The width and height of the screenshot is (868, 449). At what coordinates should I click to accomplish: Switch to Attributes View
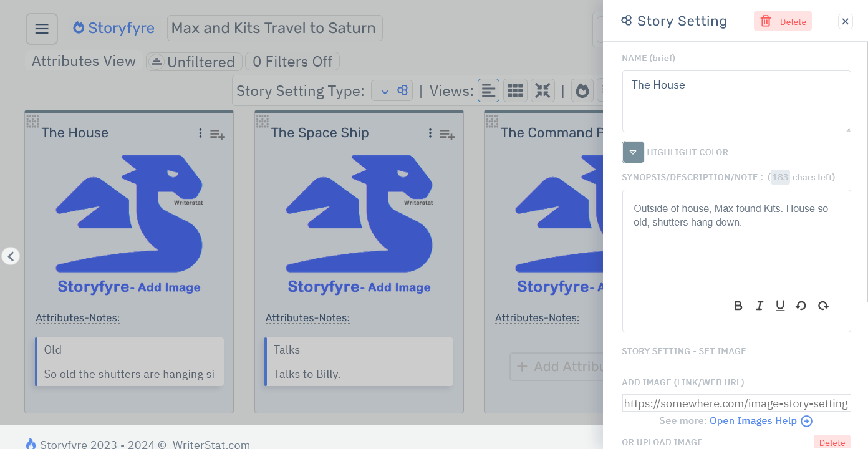coord(82,61)
